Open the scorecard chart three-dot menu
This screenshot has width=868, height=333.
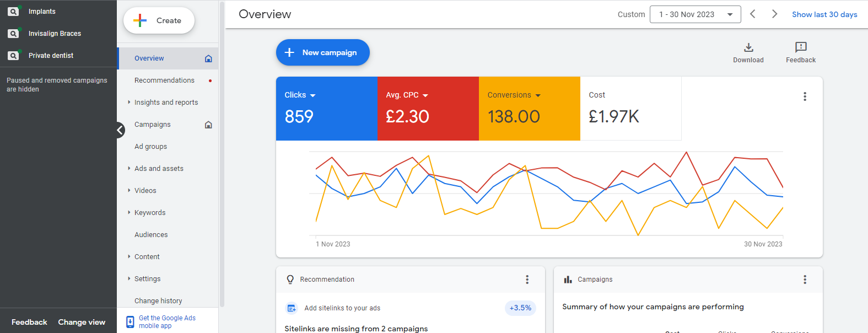[x=805, y=96]
